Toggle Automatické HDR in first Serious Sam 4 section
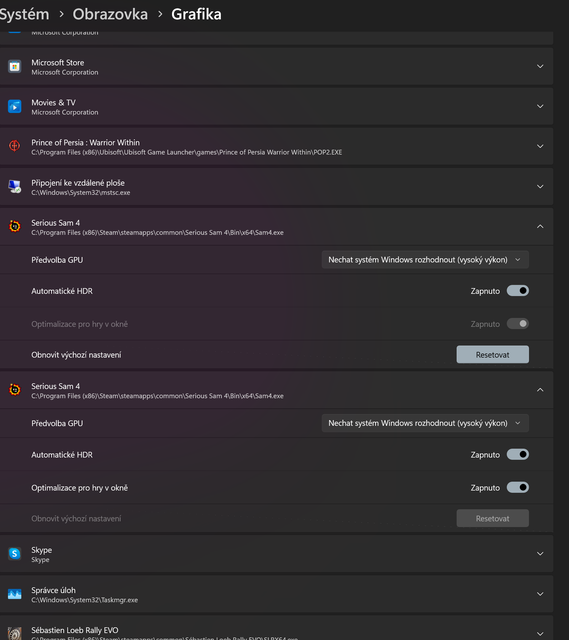The width and height of the screenshot is (569, 640). (518, 291)
